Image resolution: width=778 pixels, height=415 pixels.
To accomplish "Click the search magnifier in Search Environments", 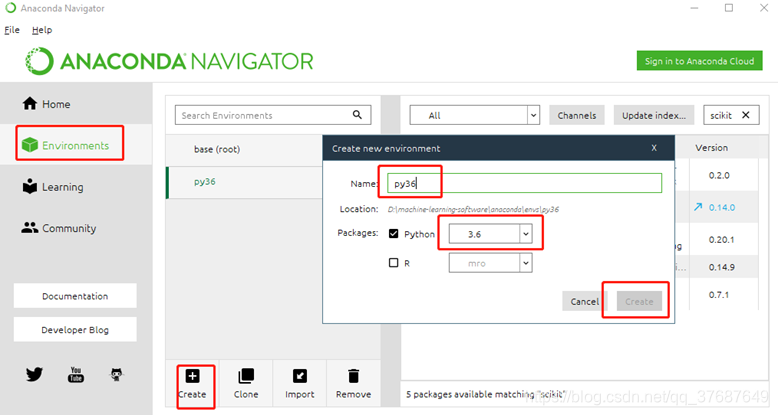I will tap(357, 115).
